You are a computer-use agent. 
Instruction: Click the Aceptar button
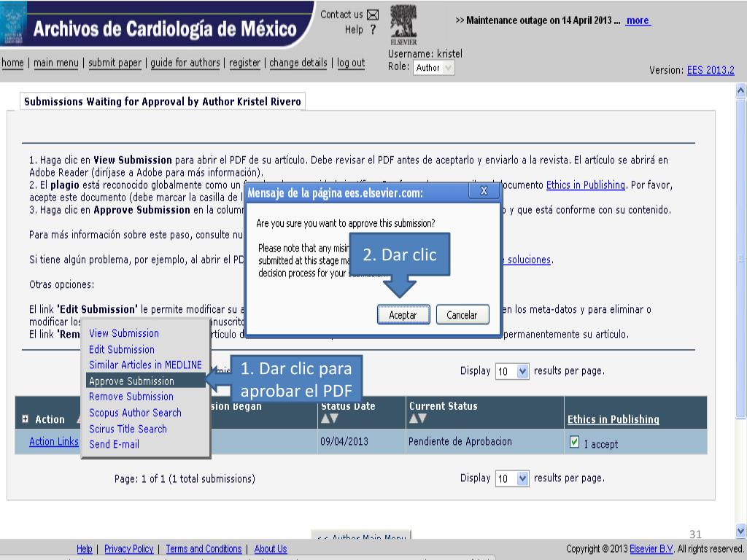403,315
